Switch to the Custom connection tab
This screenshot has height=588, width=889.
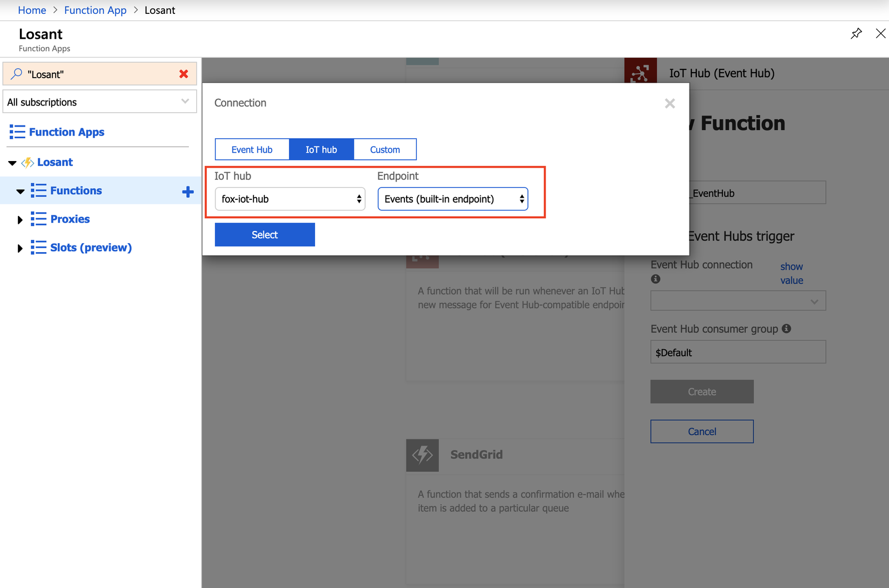(x=384, y=149)
